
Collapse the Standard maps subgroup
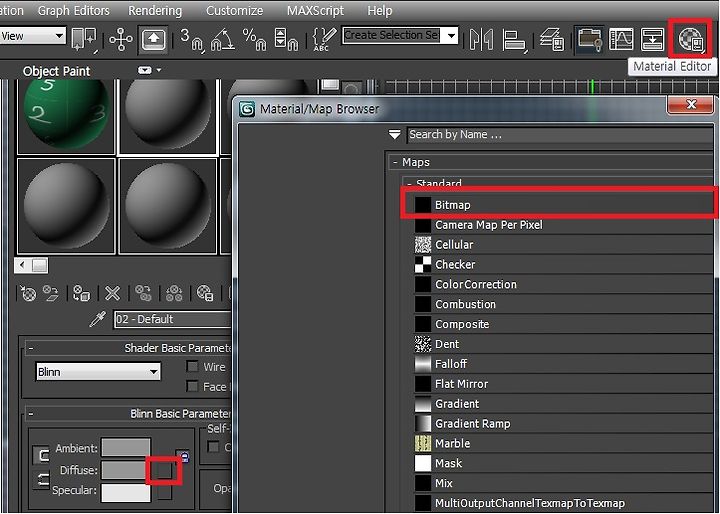coord(410,183)
